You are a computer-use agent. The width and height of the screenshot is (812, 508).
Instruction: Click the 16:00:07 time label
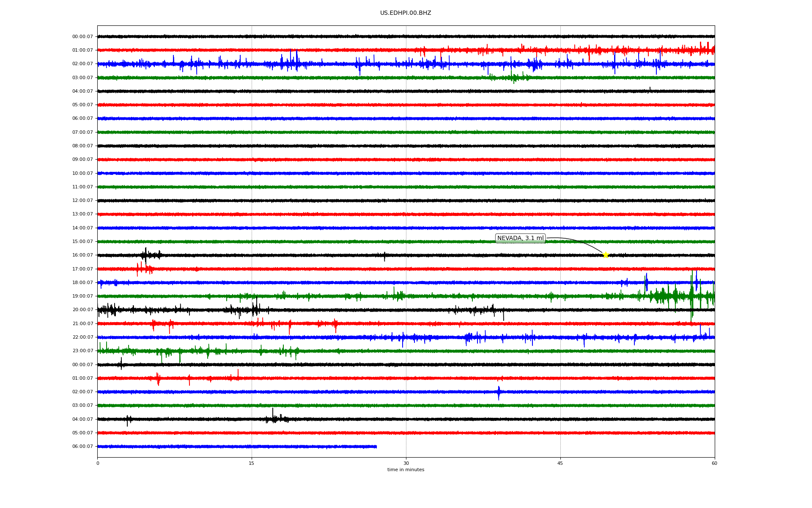click(x=82, y=255)
